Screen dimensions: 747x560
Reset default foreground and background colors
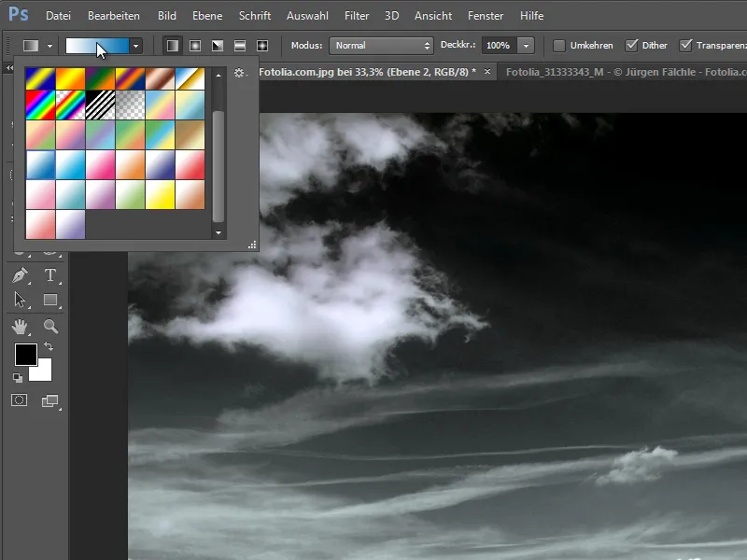coord(18,378)
